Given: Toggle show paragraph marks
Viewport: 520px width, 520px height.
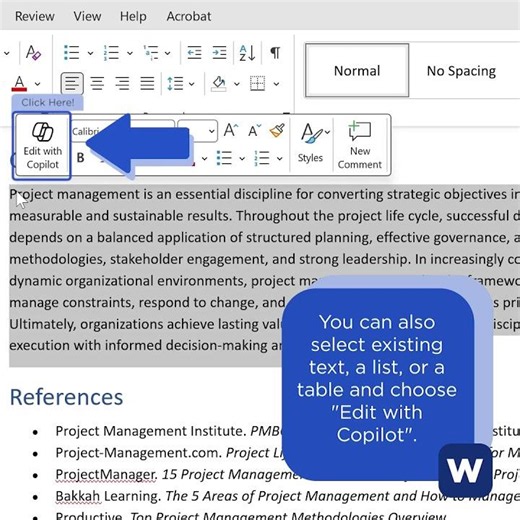Looking at the screenshot, I should (x=275, y=53).
